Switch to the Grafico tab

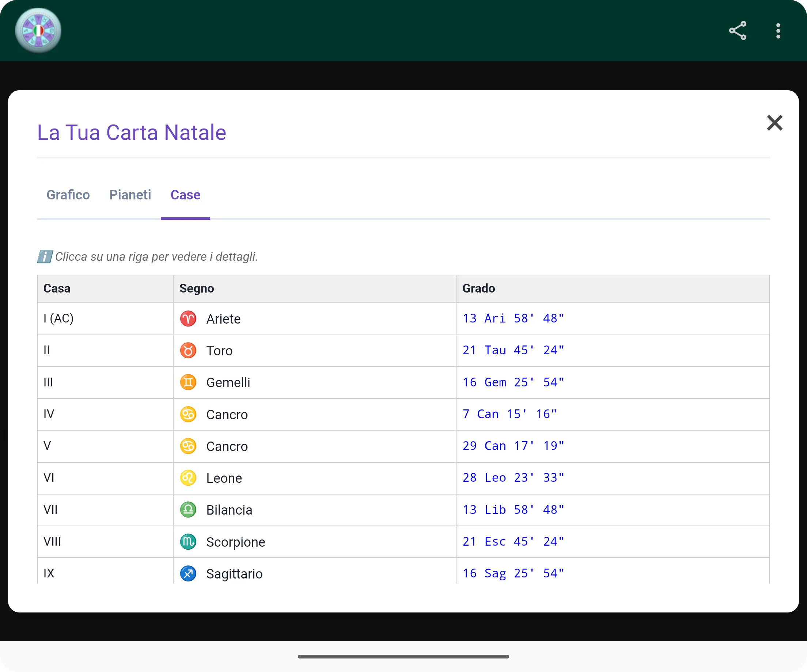click(68, 195)
